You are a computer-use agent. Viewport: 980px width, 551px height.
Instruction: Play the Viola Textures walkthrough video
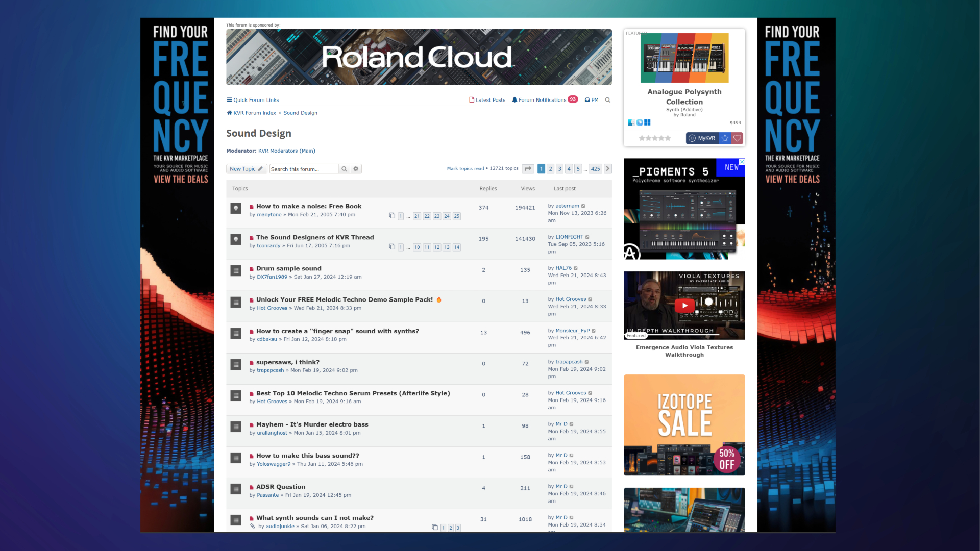tap(684, 306)
